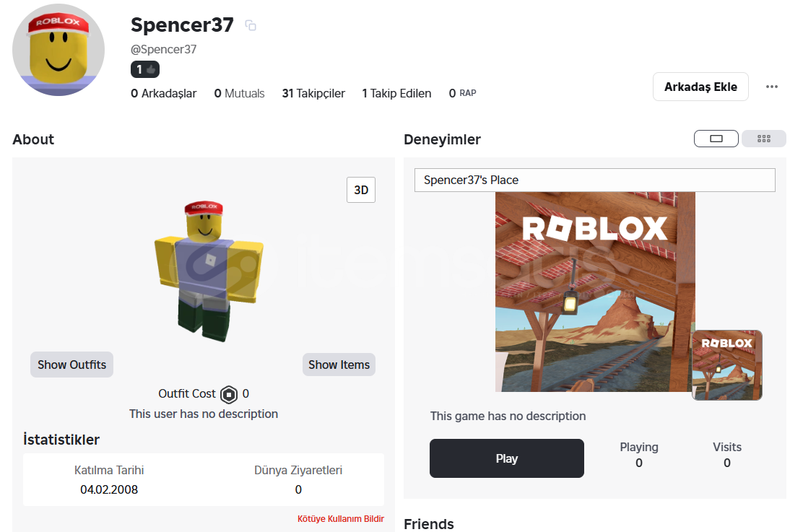
Task: Toggle the 3D avatar view
Action: click(x=361, y=190)
